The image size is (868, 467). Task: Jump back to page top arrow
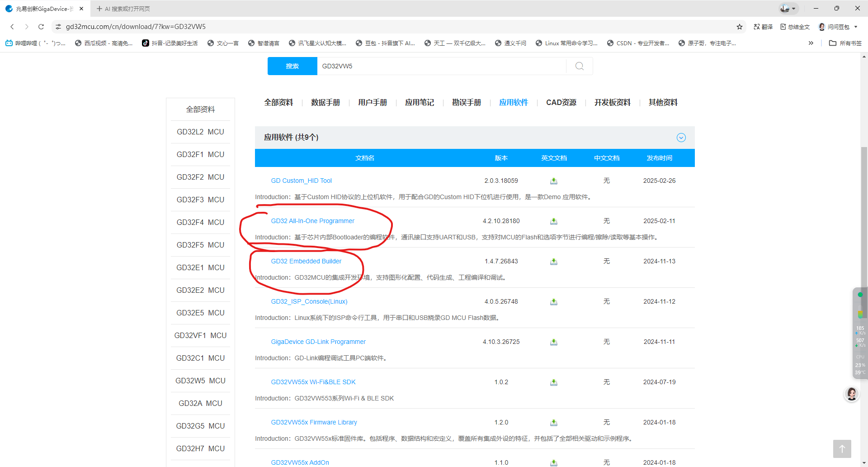click(x=842, y=449)
